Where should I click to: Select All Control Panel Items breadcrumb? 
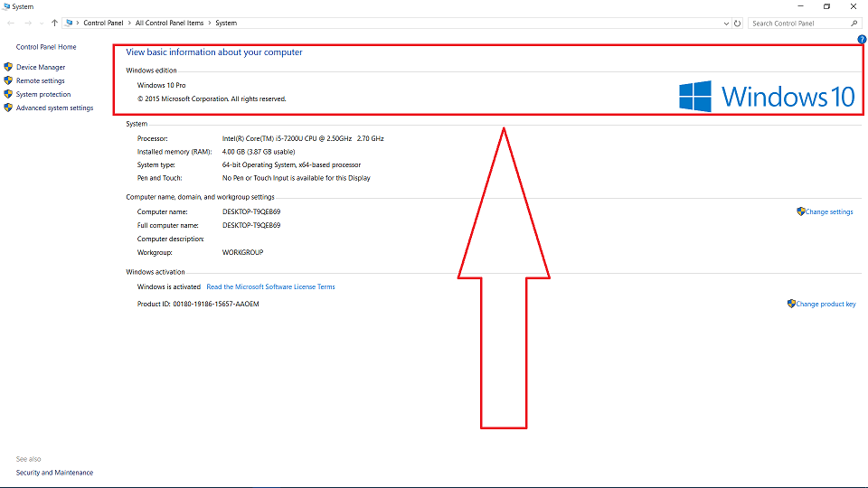[x=169, y=23]
